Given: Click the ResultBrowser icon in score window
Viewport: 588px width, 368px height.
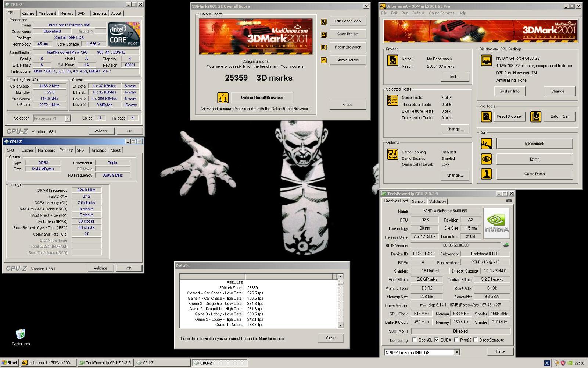Looking at the screenshot, I should point(324,47).
